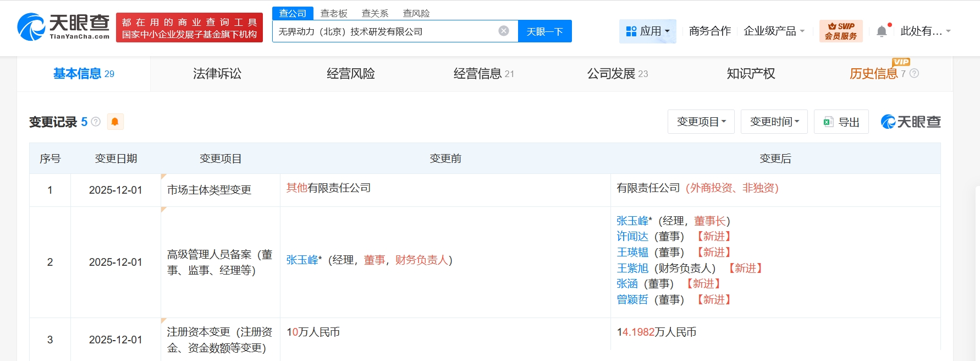
Task: Click inside the company name search box
Action: pyautogui.click(x=385, y=31)
